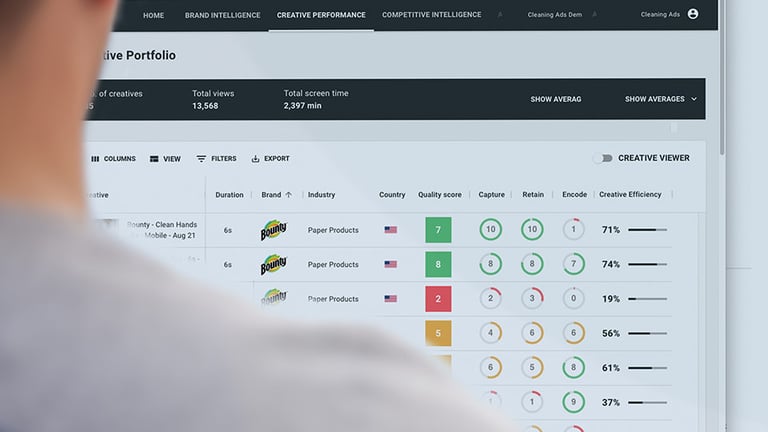The width and height of the screenshot is (768, 432).
Task: Click the Export download icon
Action: (x=255, y=159)
